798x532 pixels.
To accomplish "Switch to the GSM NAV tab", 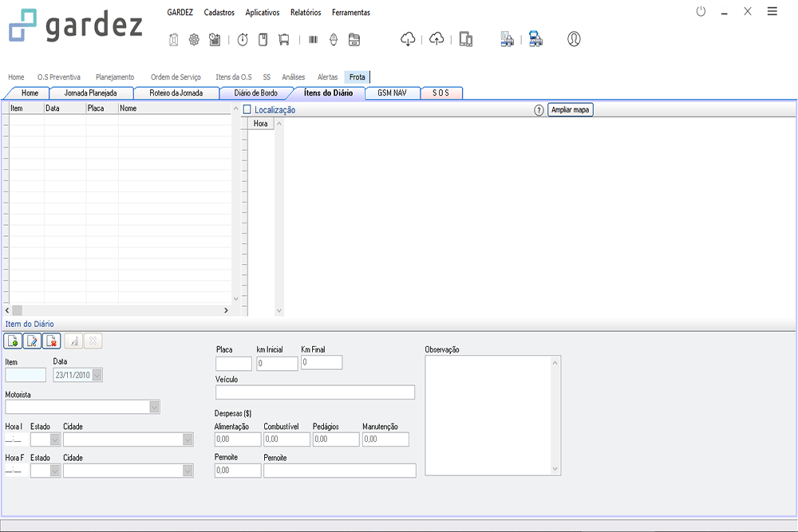I will coord(393,93).
